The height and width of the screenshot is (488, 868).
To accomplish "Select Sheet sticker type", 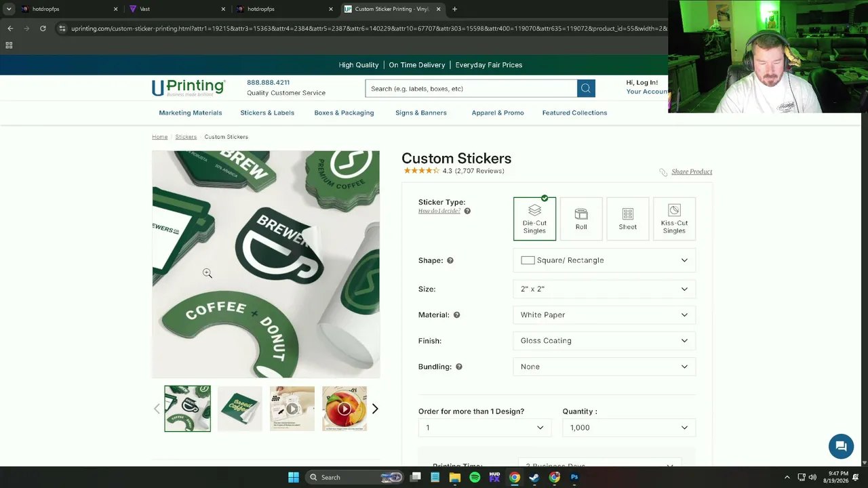I will [x=627, y=219].
